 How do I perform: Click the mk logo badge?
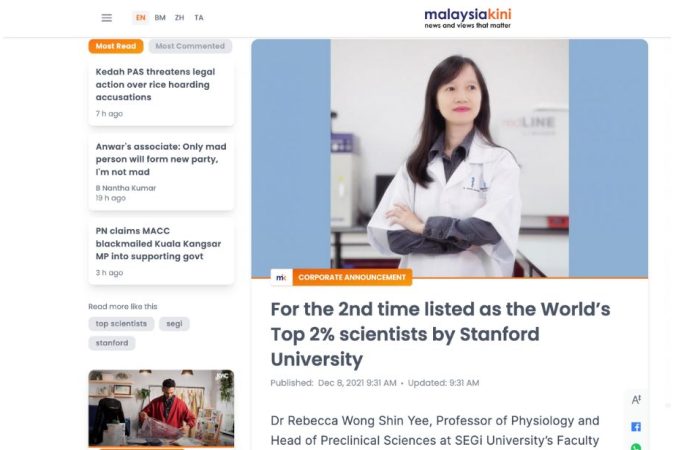click(281, 277)
